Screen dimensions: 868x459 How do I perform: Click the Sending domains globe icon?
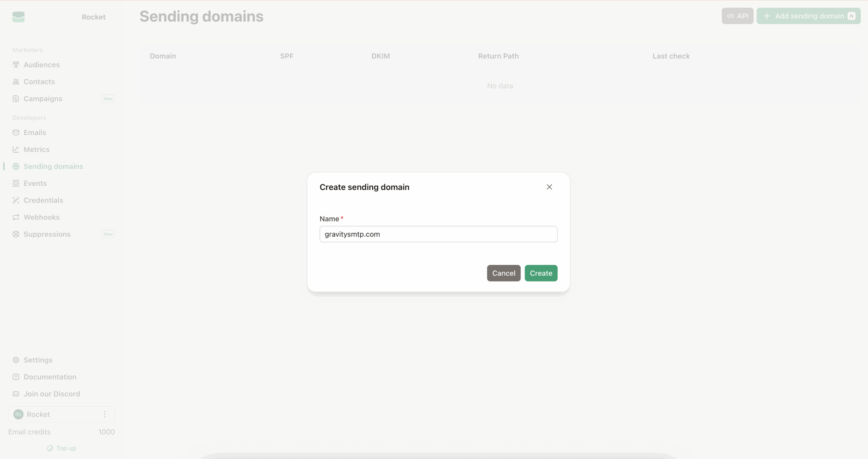coord(16,166)
